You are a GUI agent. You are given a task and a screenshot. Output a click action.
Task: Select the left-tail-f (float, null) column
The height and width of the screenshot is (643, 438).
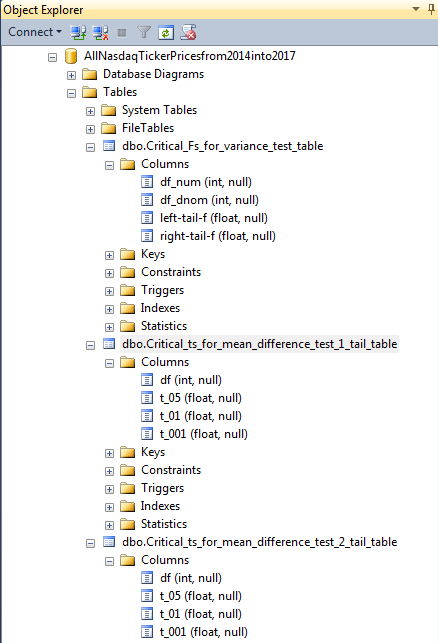(x=214, y=218)
